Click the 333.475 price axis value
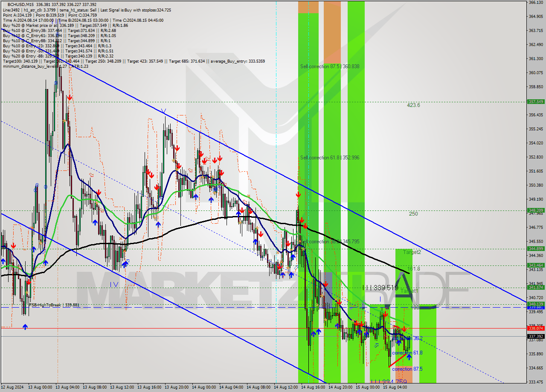This screenshot has height=392, width=546. 536,382
